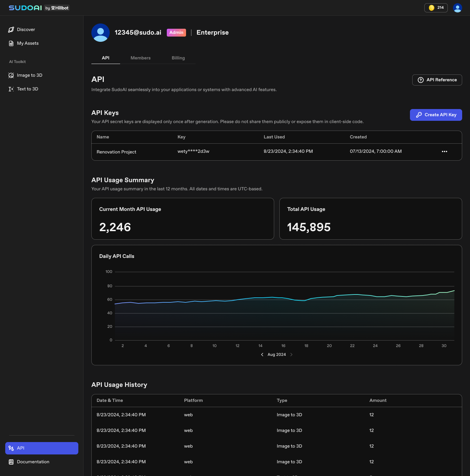Viewport: 470px width, 476px height.
Task: Click the Current Month API Usage value 2,246
Action: 115,227
